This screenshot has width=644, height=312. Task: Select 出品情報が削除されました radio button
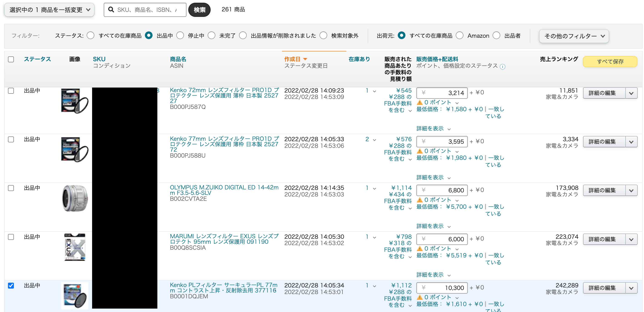point(243,35)
